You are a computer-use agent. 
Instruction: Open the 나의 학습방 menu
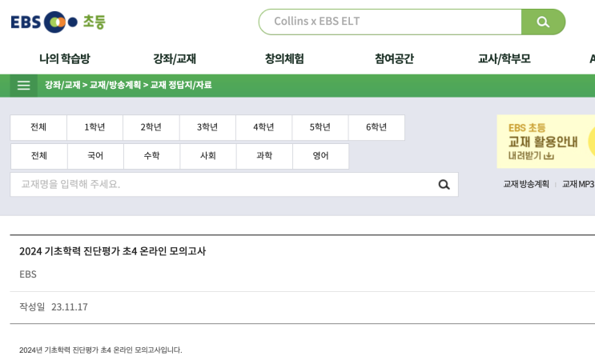65,58
